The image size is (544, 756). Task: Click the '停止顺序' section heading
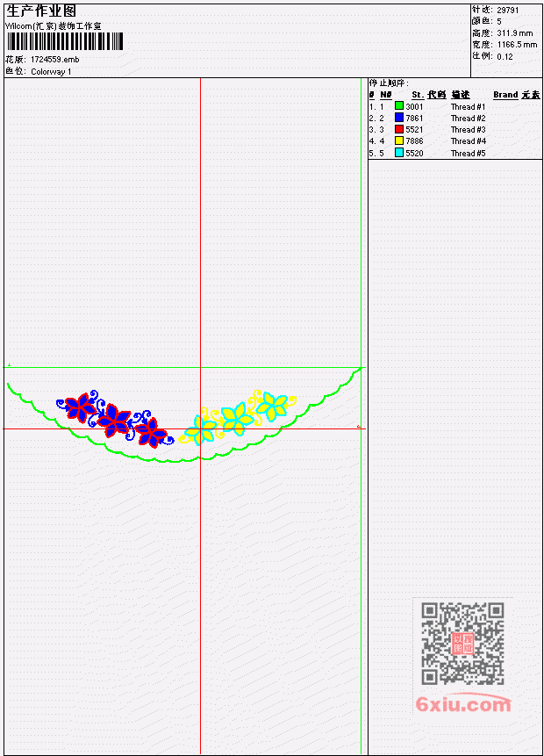389,83
